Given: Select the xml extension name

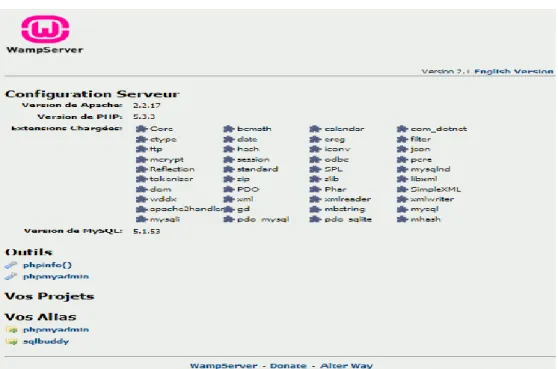Looking at the screenshot, I should tap(245, 199).
